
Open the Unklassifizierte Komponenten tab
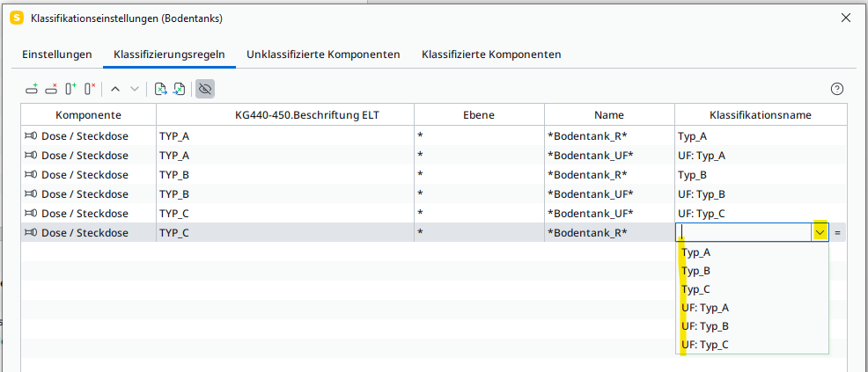[323, 55]
